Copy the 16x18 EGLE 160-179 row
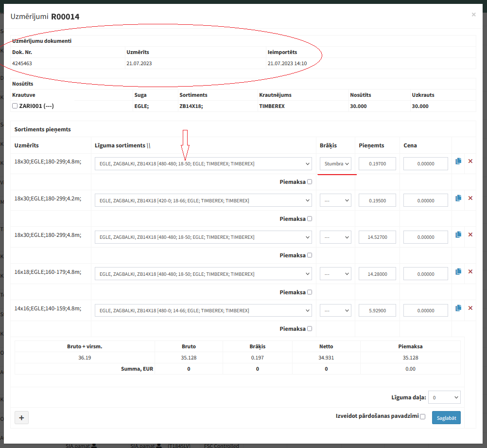The width and height of the screenshot is (487, 448). coord(458,271)
